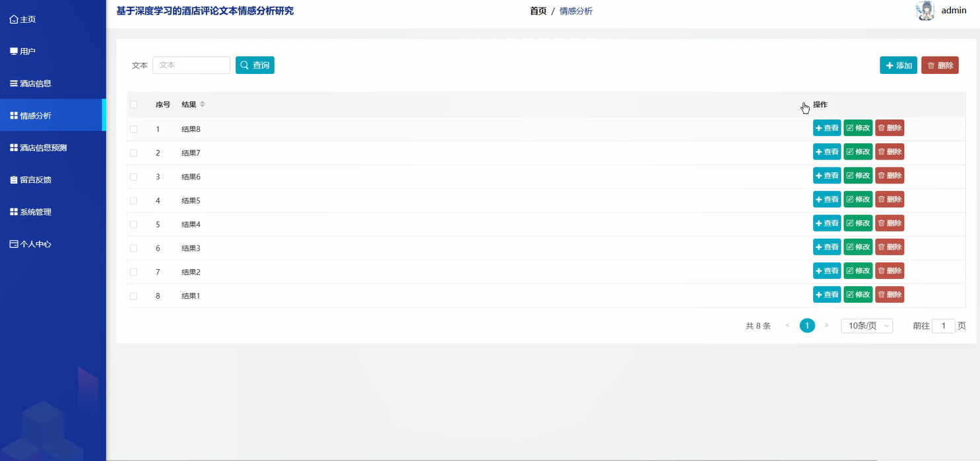Check the box for row 结果2
Viewport: 980px width, 461px height.
(x=133, y=272)
